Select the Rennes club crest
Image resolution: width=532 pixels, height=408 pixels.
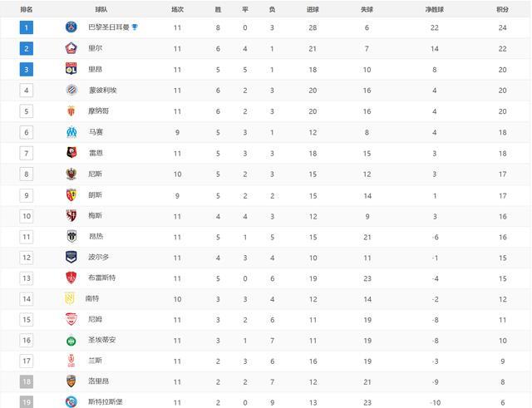click(71, 153)
